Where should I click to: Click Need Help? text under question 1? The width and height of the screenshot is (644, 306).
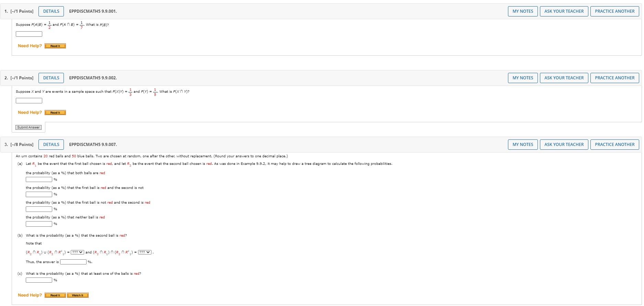pos(30,46)
